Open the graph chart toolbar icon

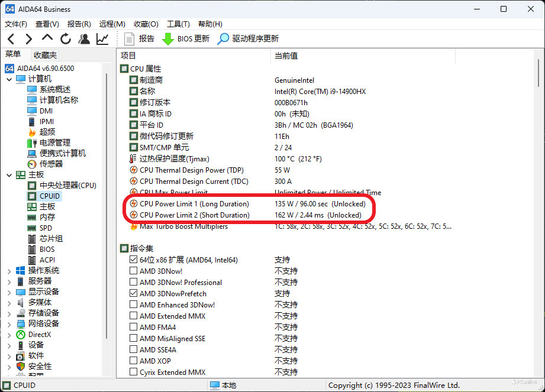coord(102,39)
